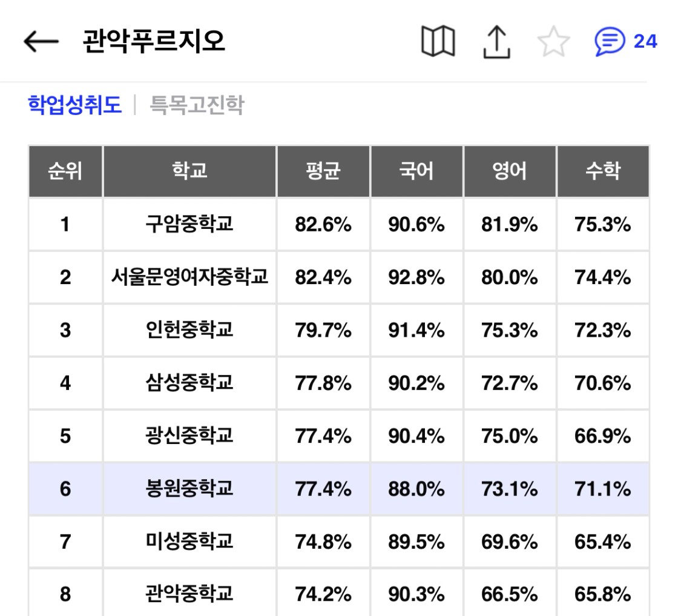Click the 수학 column header
The width and height of the screenshot is (678, 616).
click(603, 171)
